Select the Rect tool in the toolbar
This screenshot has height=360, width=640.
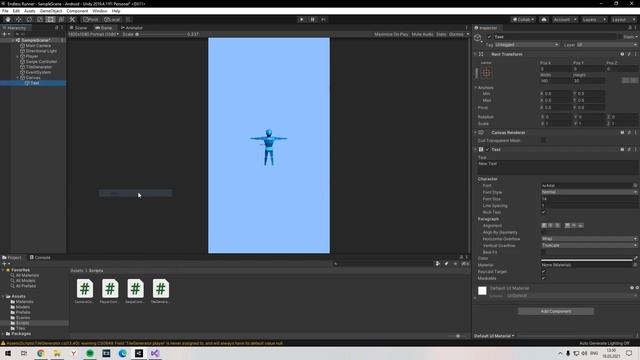[x=50, y=20]
